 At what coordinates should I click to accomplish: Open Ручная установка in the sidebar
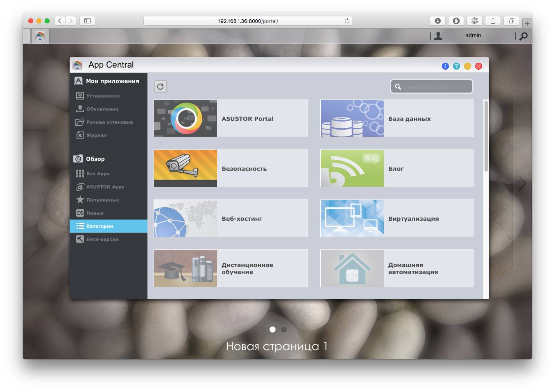(x=109, y=122)
